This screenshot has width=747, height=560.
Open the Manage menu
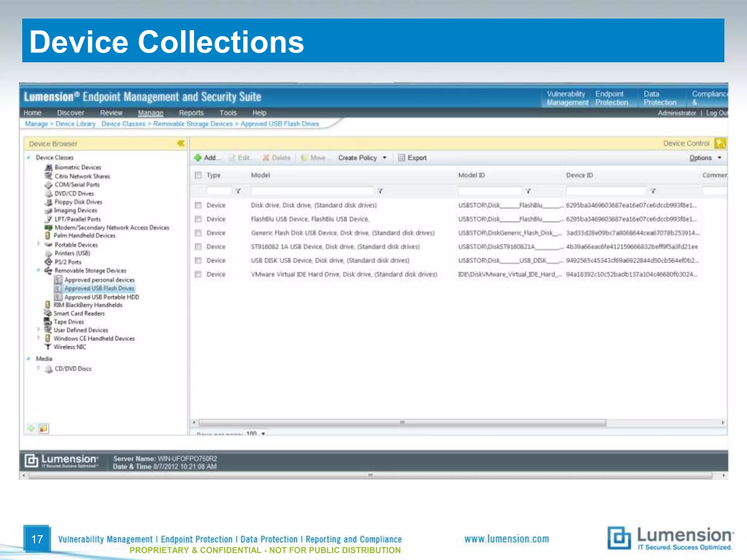point(150,113)
